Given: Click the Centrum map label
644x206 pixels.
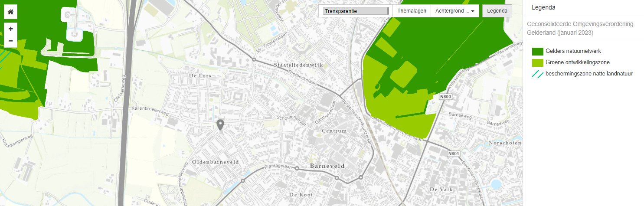Looking at the screenshot, I should pyautogui.click(x=334, y=131).
